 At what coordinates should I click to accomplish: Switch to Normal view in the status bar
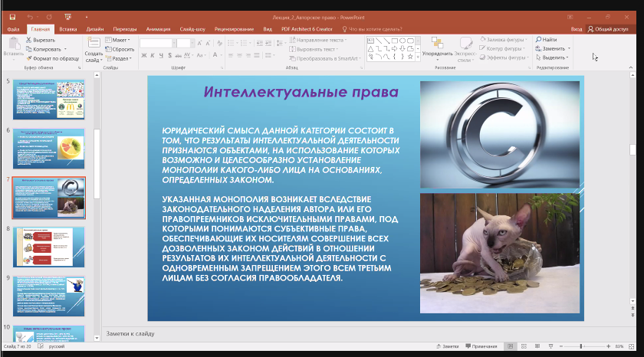tap(510, 346)
